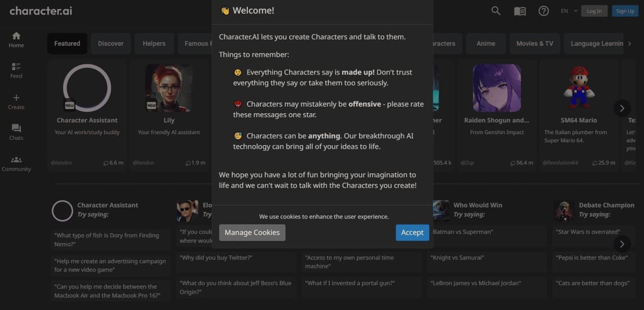
Task: Open Raiden Shogun avatar thumbnail
Action: [x=496, y=88]
